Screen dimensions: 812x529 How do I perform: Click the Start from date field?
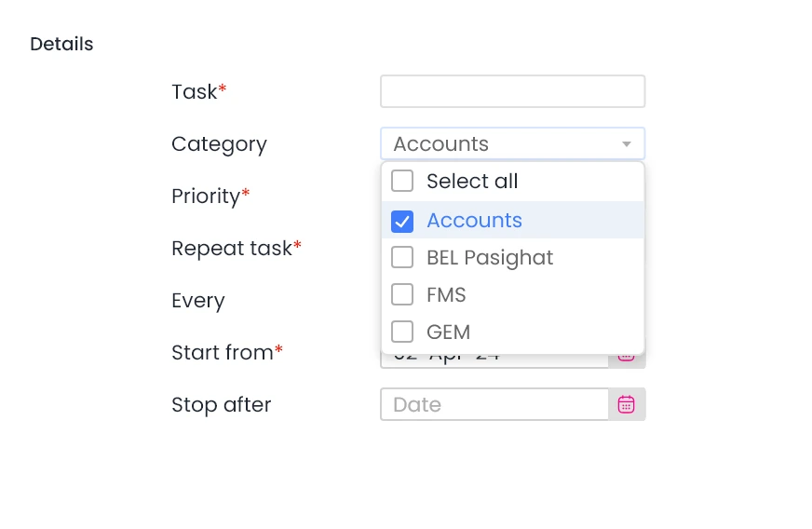(x=494, y=360)
